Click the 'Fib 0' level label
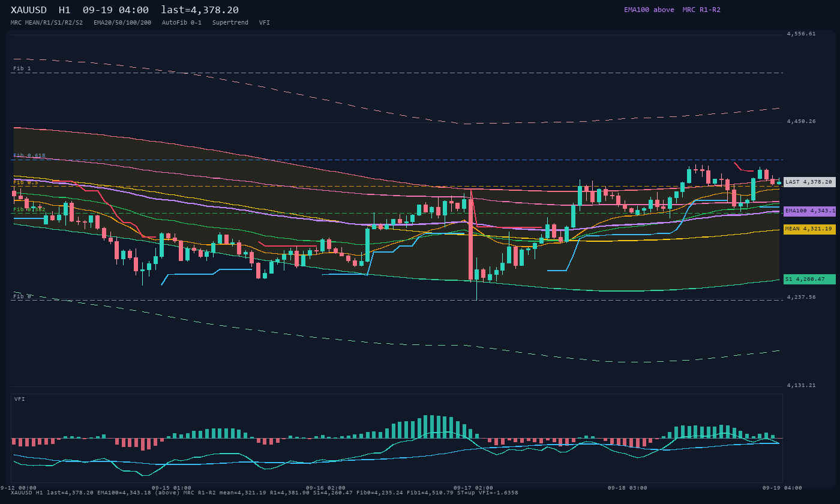The width and height of the screenshot is (840, 504). (22, 296)
